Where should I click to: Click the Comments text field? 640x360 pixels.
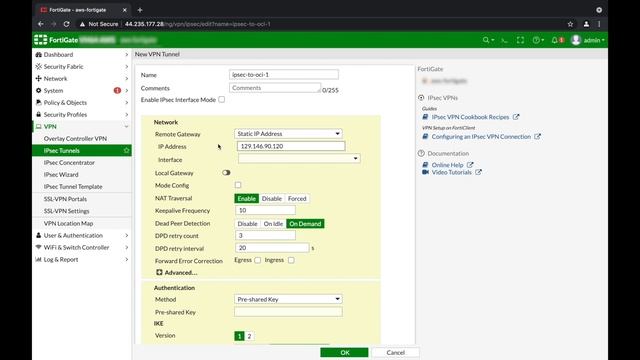(x=275, y=88)
